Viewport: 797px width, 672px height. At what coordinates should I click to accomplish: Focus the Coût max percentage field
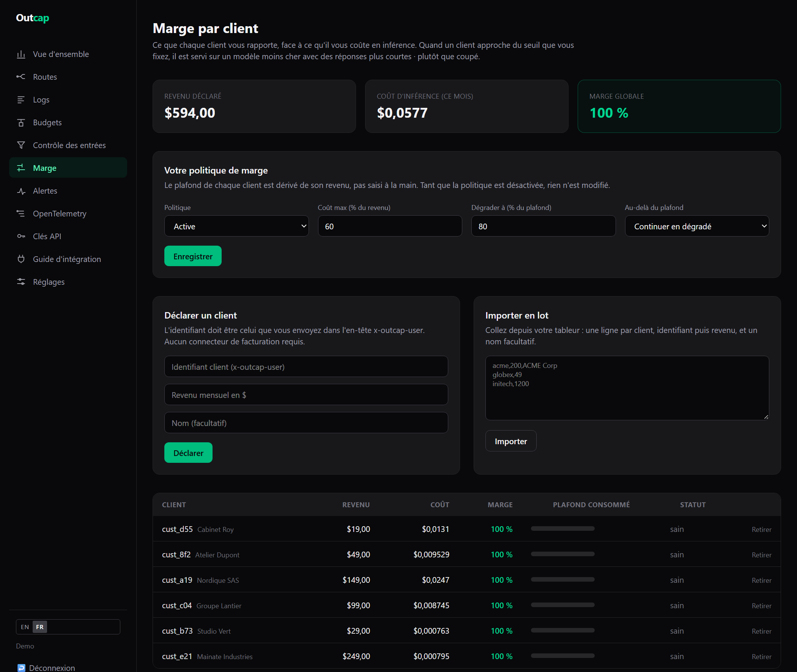pyautogui.click(x=389, y=226)
